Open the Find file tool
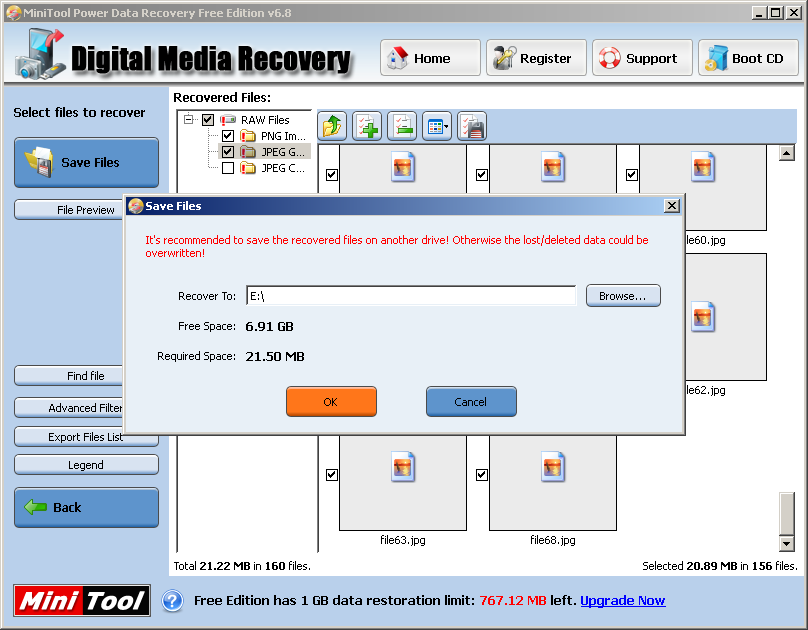808x630 pixels. 69,376
